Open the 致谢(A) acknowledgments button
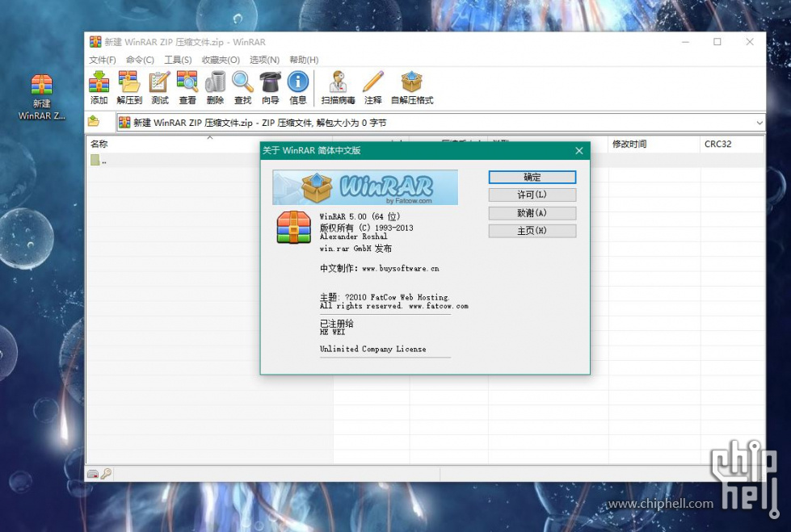 tap(532, 213)
